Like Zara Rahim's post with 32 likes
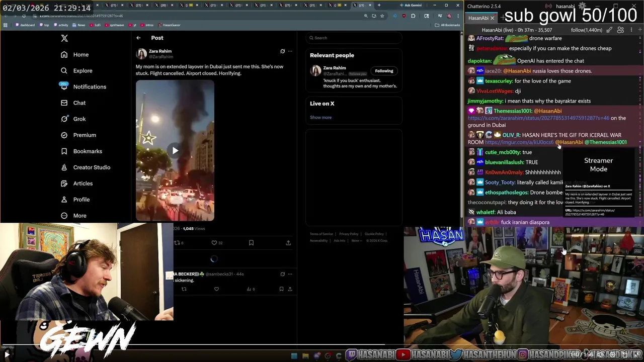The width and height of the screenshot is (644, 362). point(217,243)
